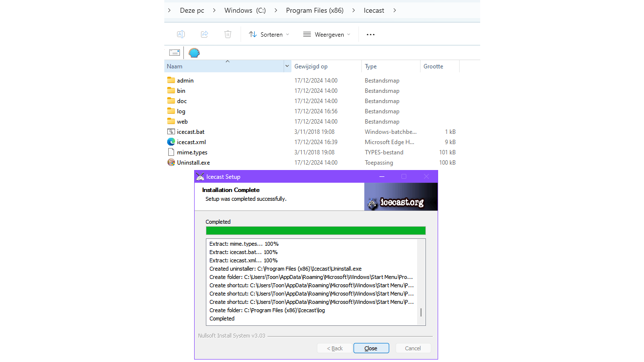Select the 'Extract: icecast.bat... 100%' log line
This screenshot has width=644, height=362.
point(244,252)
